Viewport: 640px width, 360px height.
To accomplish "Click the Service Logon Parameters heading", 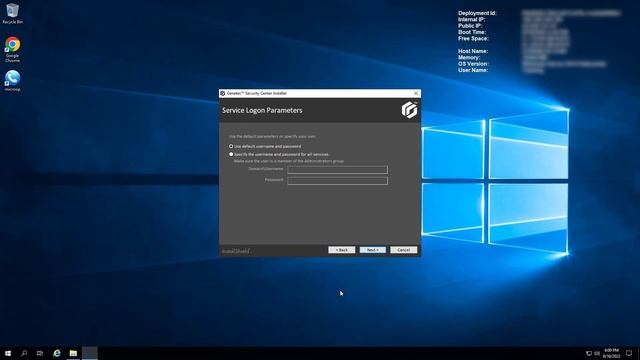I will coord(262,110).
